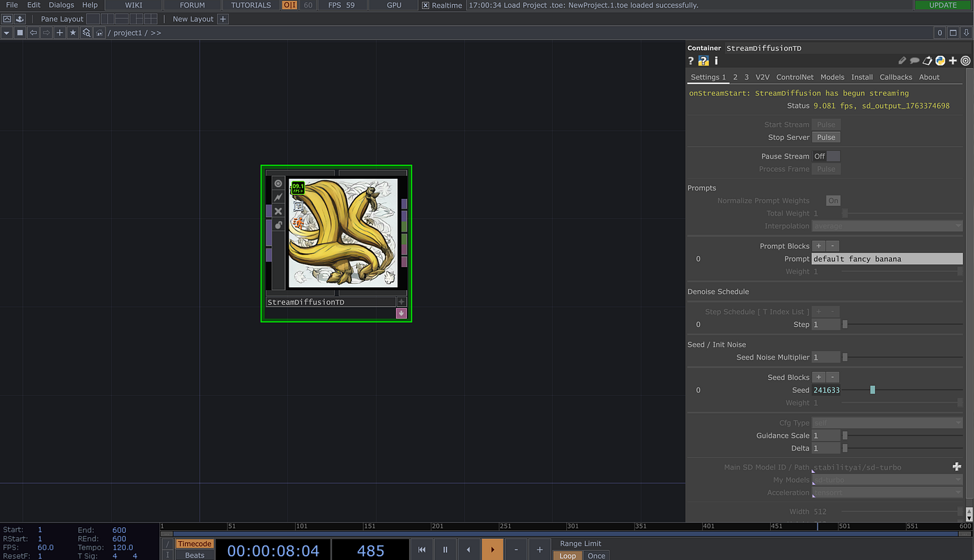Click the X bypass icon on node
The image size is (974, 560).
click(278, 211)
